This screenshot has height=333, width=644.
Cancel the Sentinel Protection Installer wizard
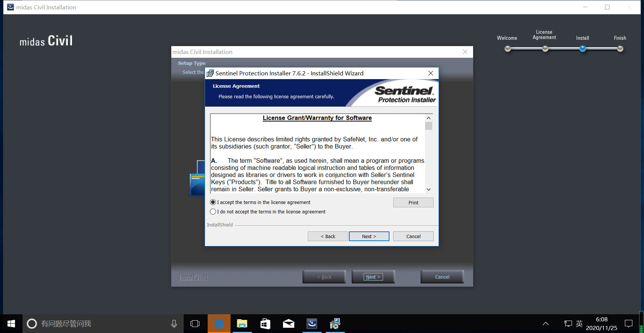[413, 236]
